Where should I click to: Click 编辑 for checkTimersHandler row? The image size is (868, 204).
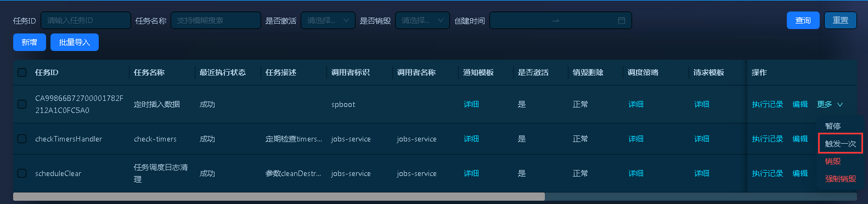(x=800, y=139)
